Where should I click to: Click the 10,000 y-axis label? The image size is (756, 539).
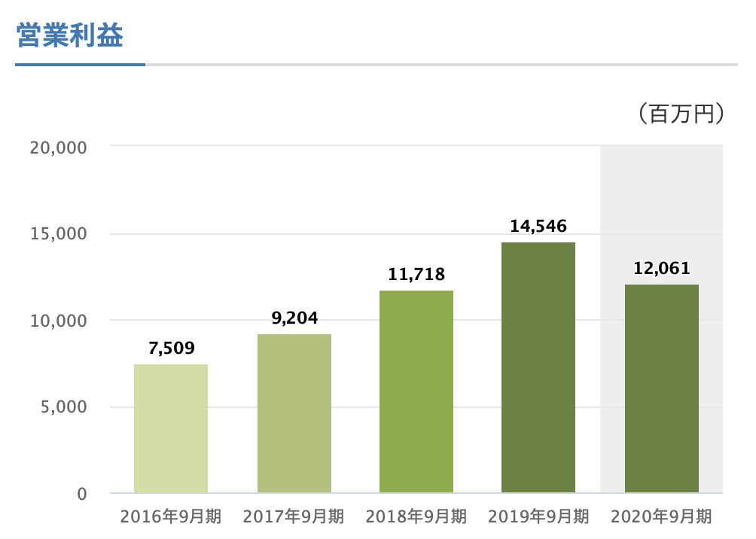[x=58, y=321]
